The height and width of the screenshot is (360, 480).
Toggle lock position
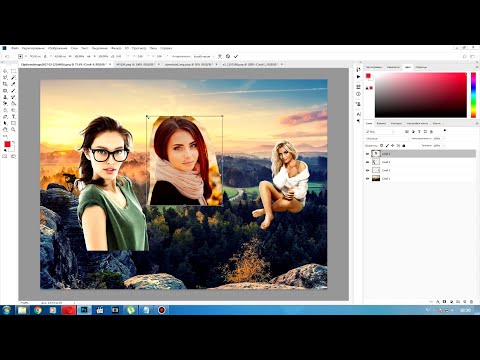[393, 146]
